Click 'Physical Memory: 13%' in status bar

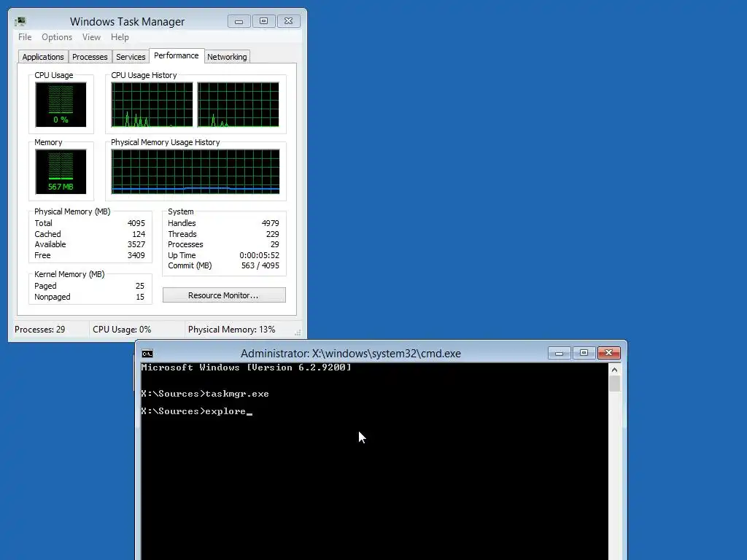pos(231,330)
